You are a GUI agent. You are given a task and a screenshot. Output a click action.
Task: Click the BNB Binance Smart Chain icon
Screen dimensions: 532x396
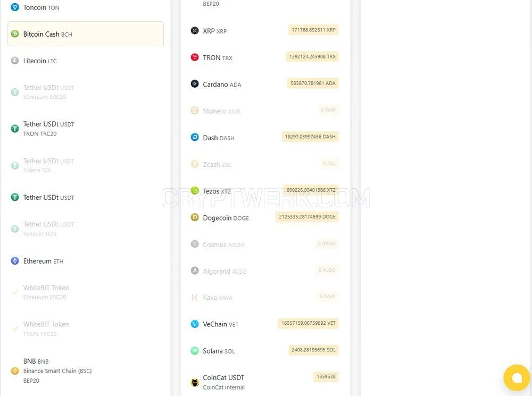15,371
